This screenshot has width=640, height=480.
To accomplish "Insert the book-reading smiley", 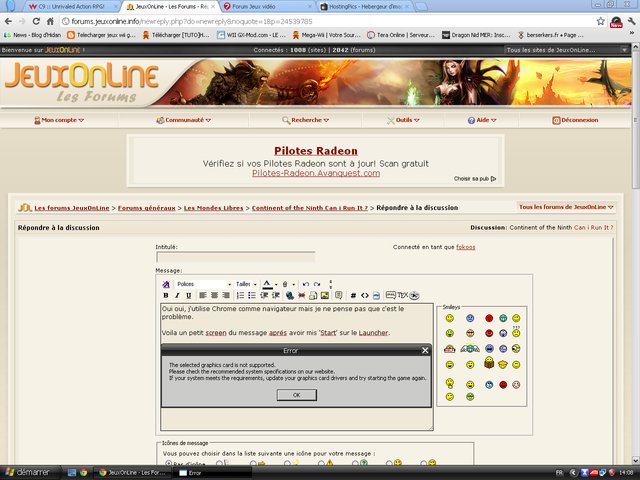I will tap(489, 362).
